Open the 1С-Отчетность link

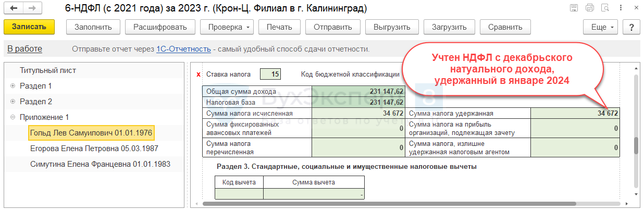coord(183,49)
